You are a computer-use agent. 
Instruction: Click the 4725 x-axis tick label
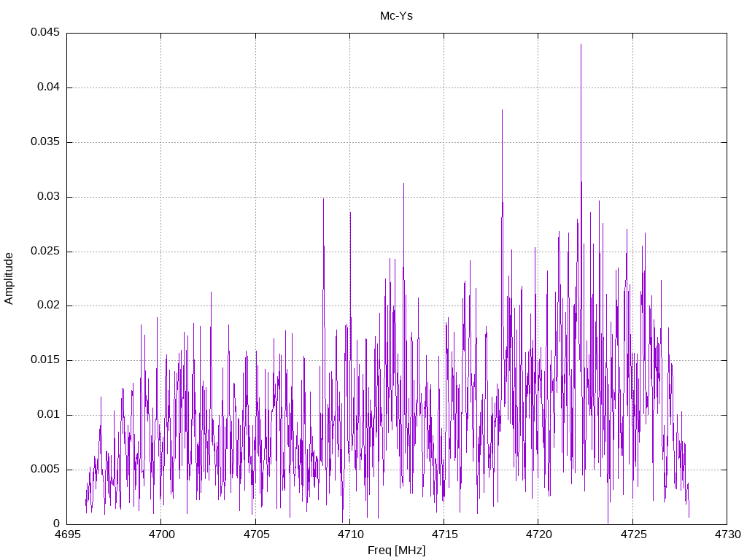(x=633, y=534)
